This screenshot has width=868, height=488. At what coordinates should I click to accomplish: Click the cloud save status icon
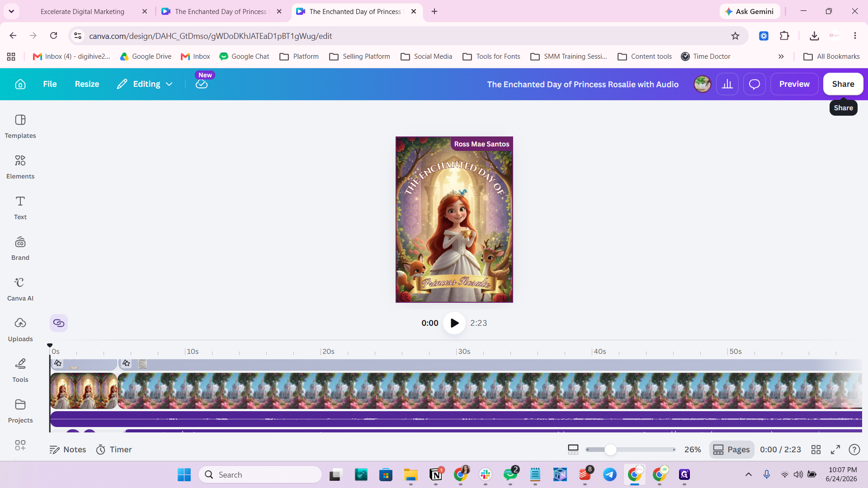[202, 84]
